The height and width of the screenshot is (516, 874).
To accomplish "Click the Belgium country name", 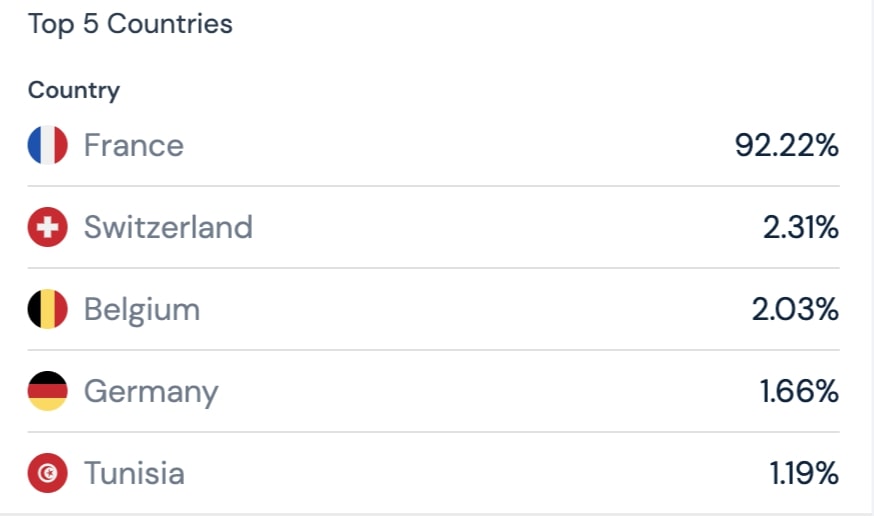I will 141,310.
